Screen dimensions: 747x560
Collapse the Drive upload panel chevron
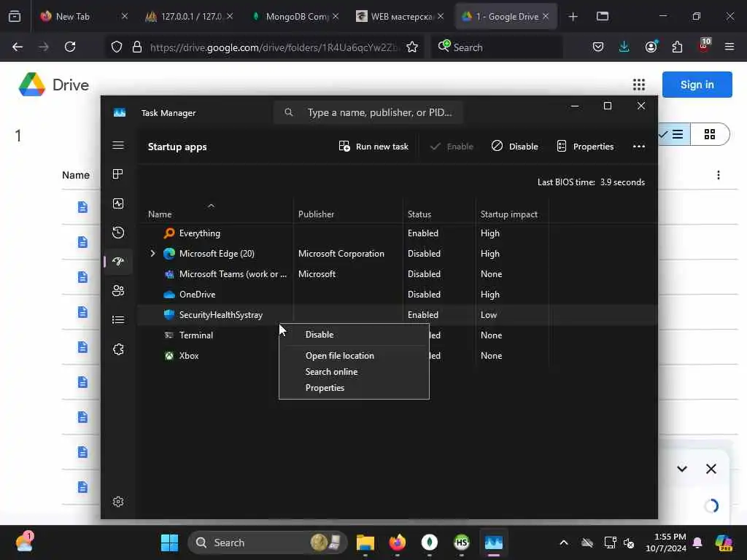coord(682,469)
